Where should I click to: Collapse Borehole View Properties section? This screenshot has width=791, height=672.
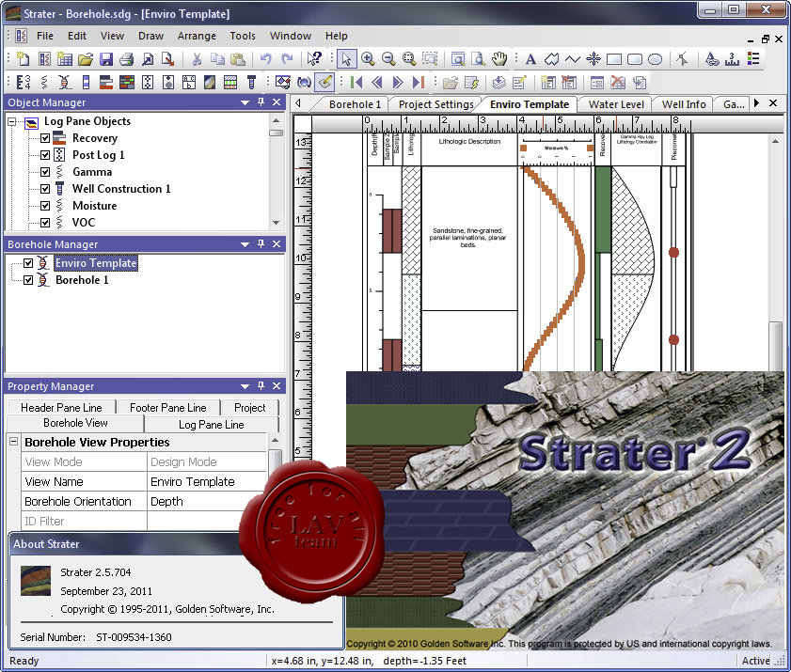click(x=13, y=442)
